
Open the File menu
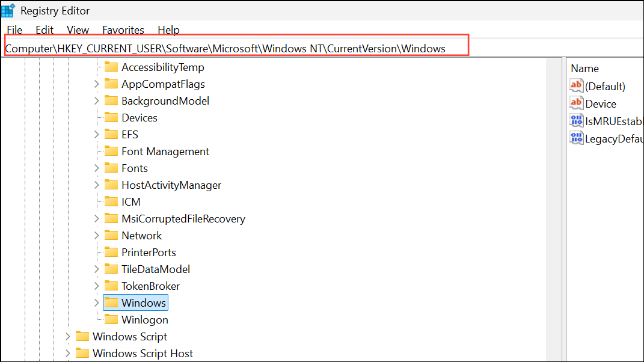pyautogui.click(x=14, y=30)
